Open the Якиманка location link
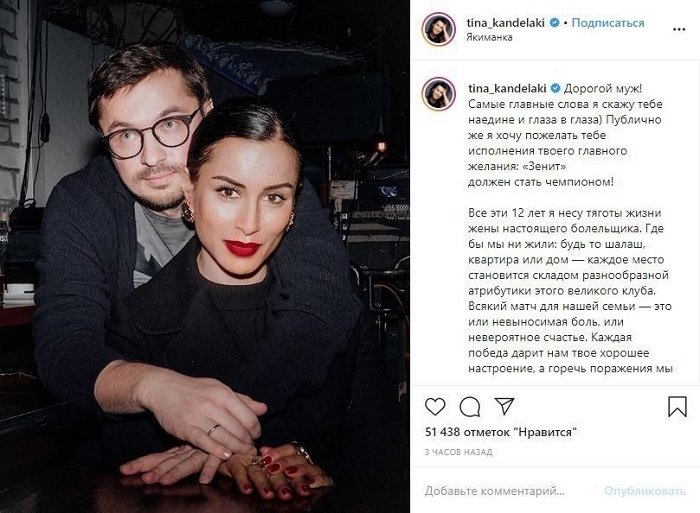Screen dimensions: 700x513 coord(489,38)
